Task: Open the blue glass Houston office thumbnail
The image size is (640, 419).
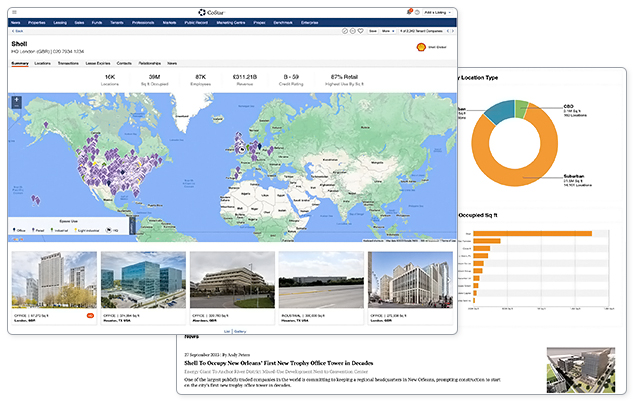Action: pos(143,280)
